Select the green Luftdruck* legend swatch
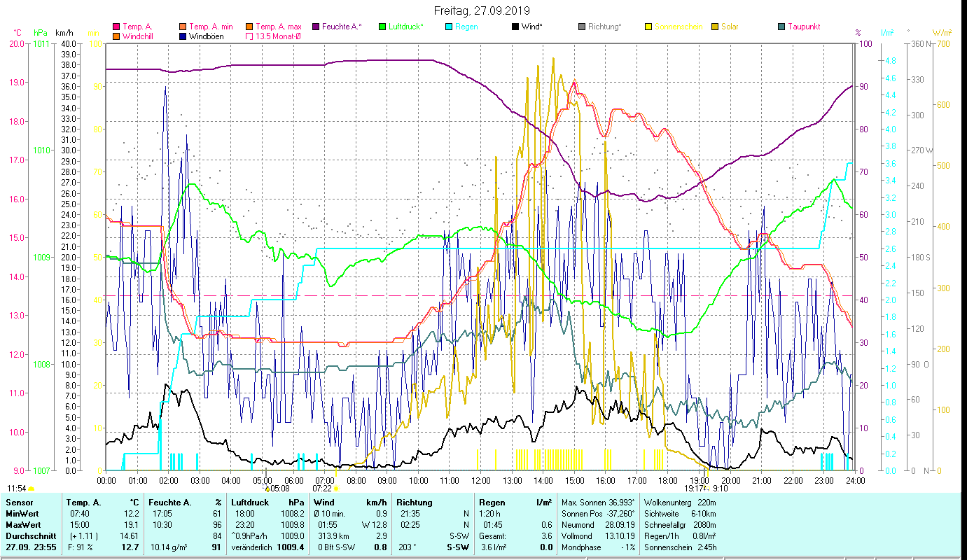The image size is (967, 560). coord(382,27)
